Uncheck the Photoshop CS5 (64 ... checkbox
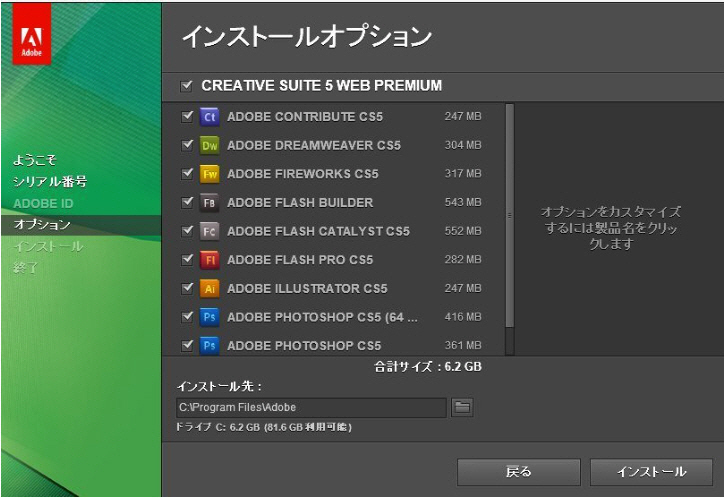Screen dimensions: 725x498 tap(187, 317)
